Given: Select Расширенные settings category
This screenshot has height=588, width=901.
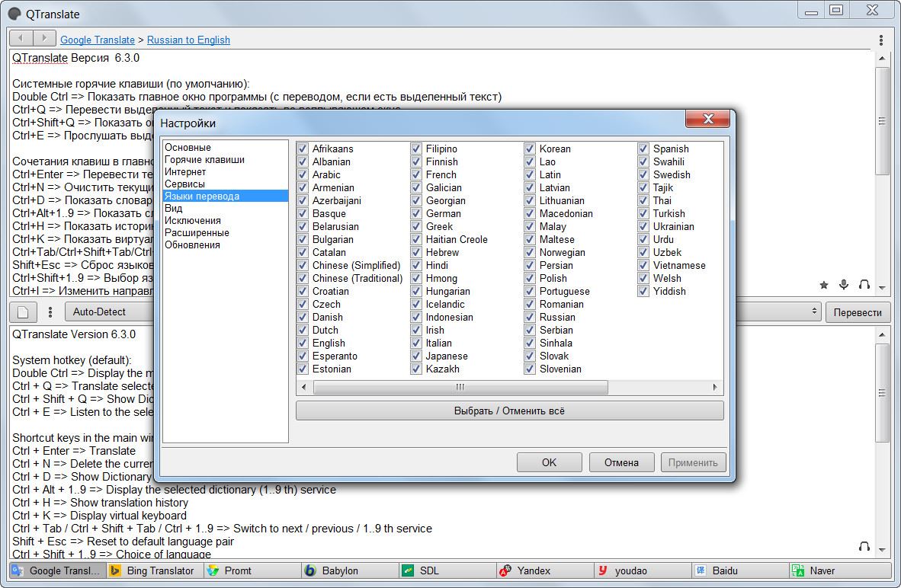Looking at the screenshot, I should [226, 232].
